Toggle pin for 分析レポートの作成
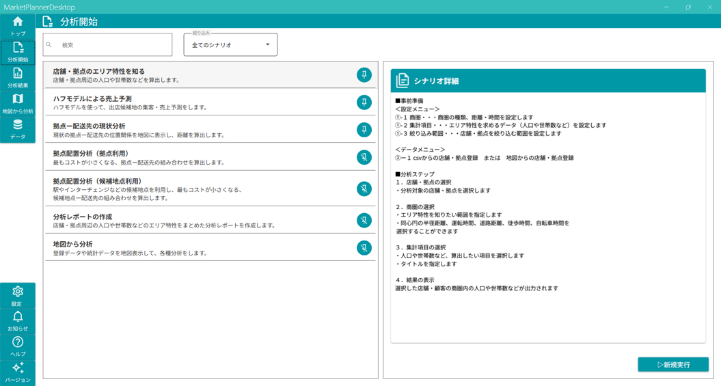 364,220
